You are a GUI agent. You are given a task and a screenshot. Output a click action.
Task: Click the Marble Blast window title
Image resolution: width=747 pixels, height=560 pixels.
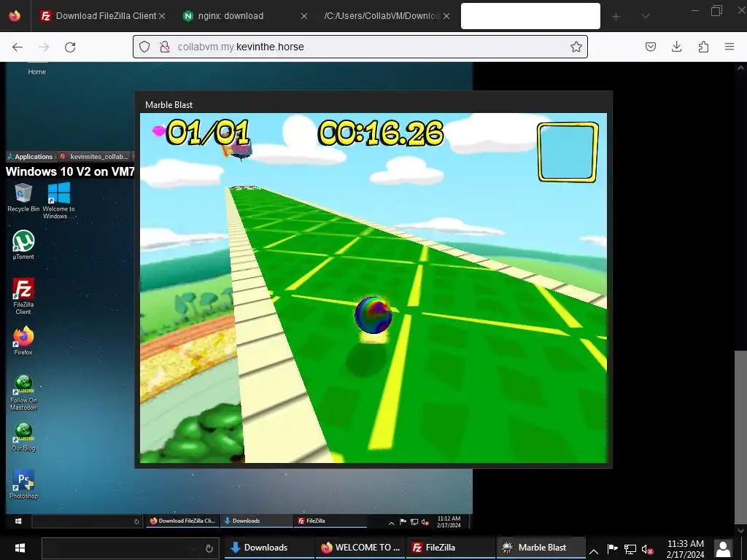click(169, 105)
